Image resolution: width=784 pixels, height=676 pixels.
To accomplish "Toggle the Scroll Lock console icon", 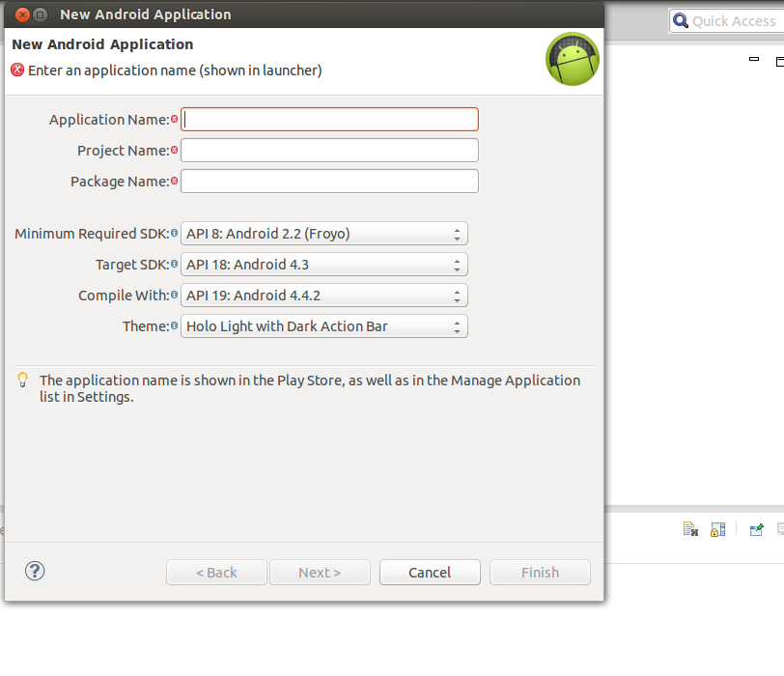I will (717, 529).
